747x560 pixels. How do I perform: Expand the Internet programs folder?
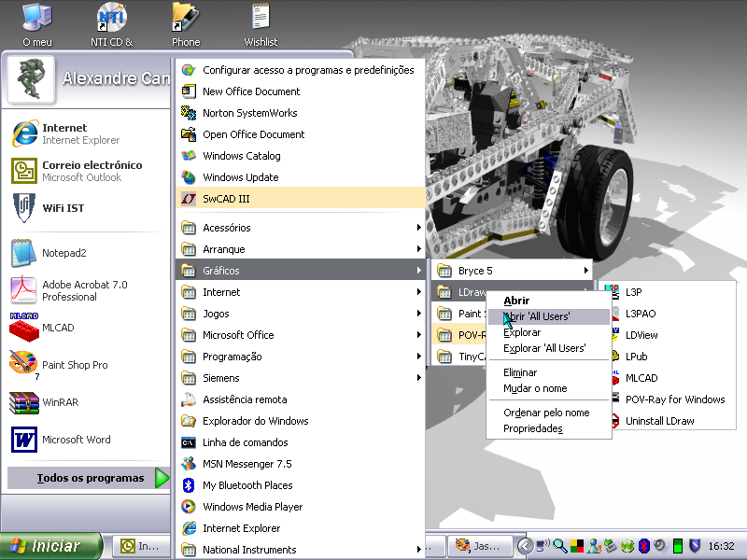[300, 292]
